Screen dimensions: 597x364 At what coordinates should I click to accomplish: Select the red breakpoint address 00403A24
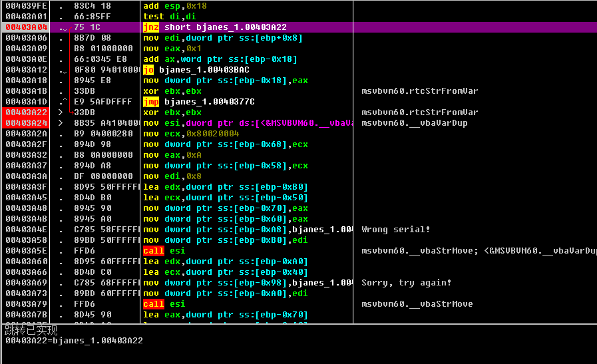27,123
